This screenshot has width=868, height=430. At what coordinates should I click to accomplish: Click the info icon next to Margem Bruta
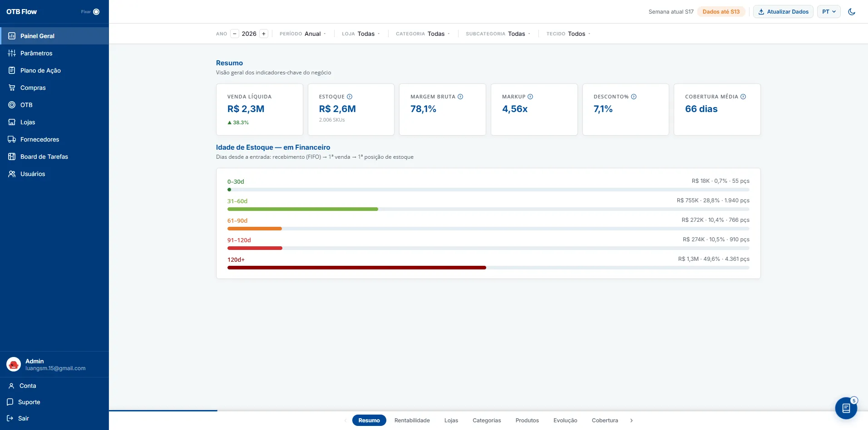[x=460, y=97]
